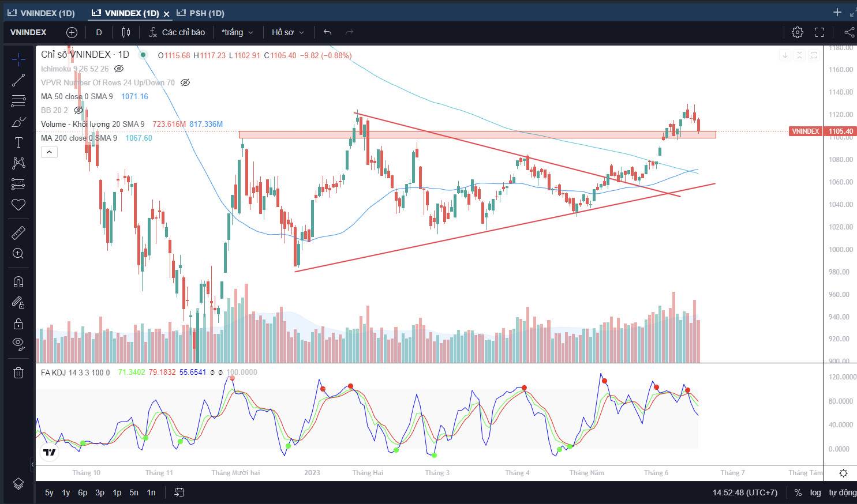Set the range to 5n
Viewport: 857px width, 504px height.
pos(134,492)
